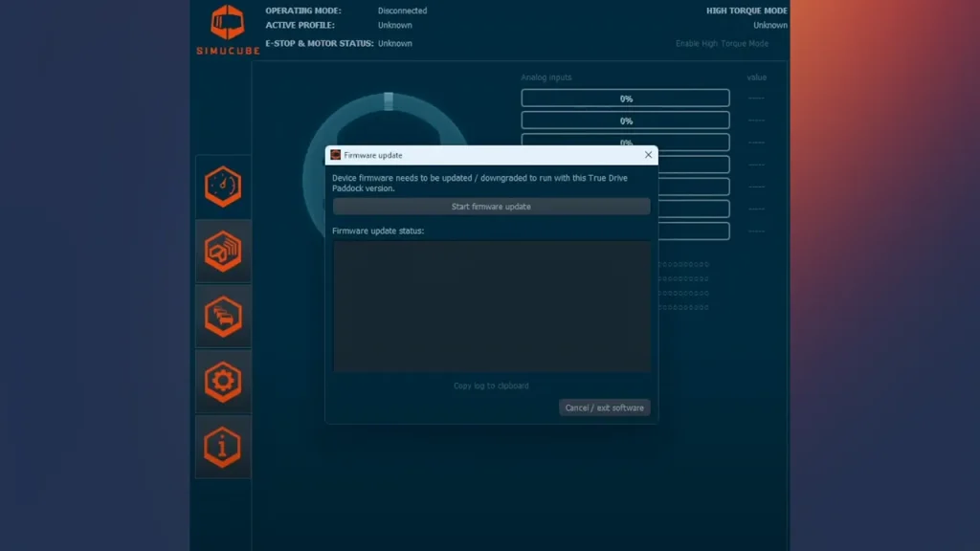Click the first 0% analog input bar
Screen dimensions: 980x551
pyautogui.click(x=625, y=97)
